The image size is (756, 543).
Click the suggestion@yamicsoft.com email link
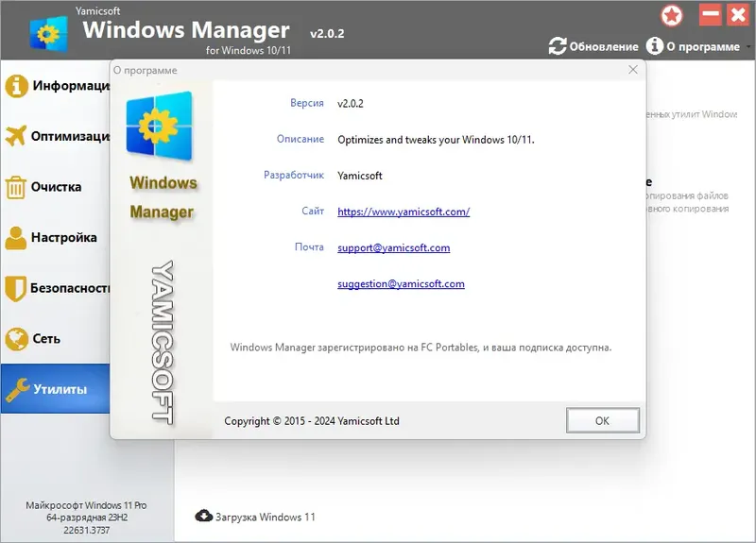401,284
